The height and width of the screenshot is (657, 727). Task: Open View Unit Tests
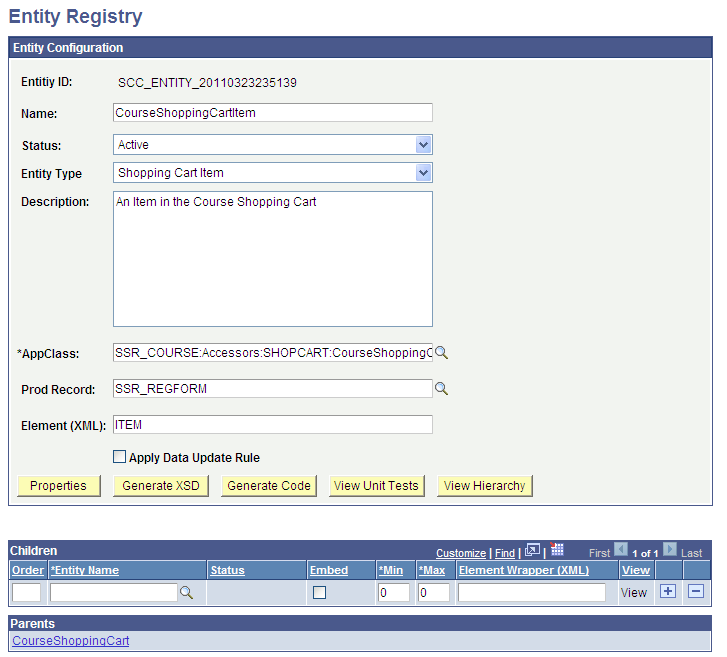(x=376, y=485)
